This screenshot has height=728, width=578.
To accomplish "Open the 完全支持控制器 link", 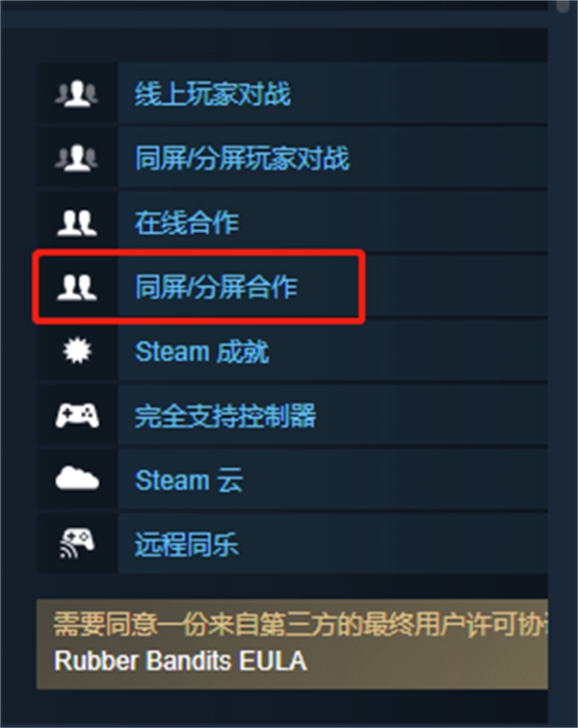I will (225, 416).
